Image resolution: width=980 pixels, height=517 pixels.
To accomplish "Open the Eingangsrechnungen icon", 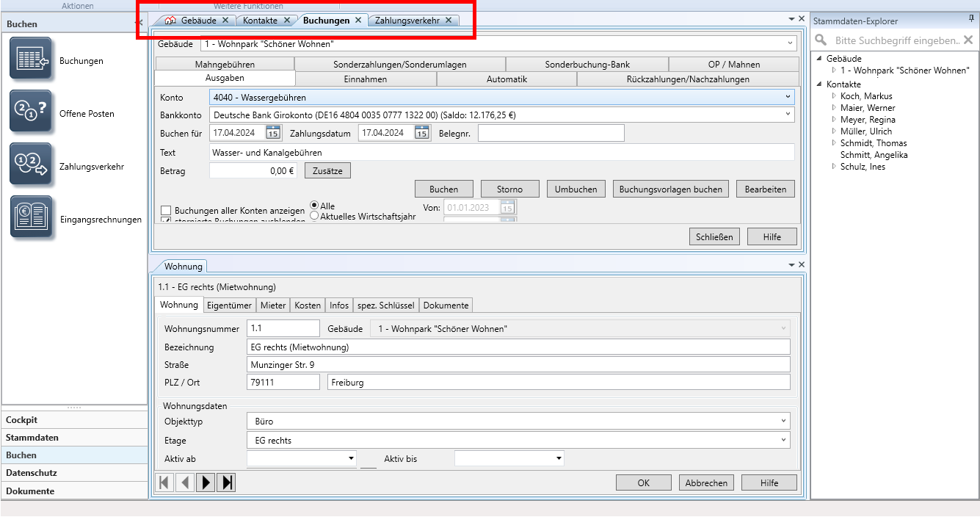I will click(x=31, y=217).
